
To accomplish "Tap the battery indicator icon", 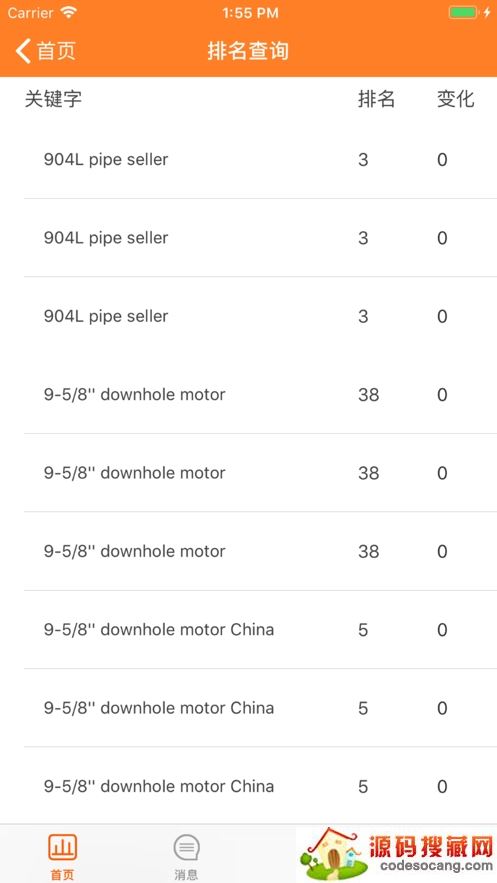I will point(463,12).
